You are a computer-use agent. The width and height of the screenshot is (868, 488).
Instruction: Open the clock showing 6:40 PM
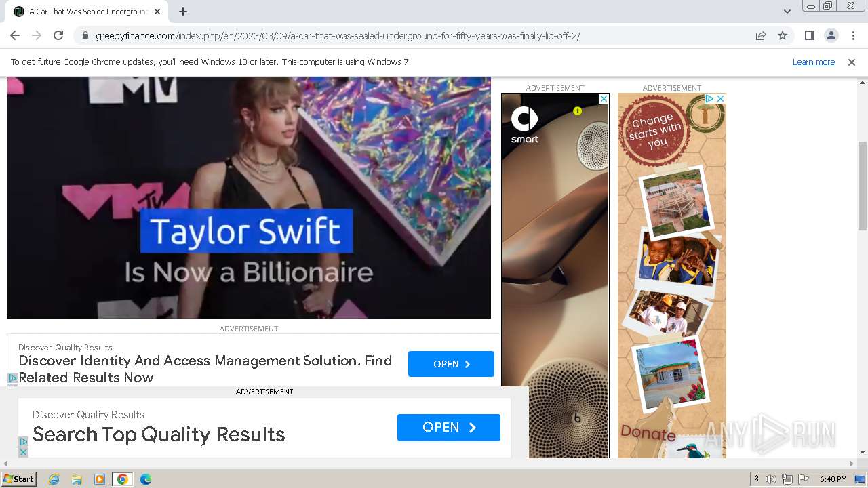point(833,479)
